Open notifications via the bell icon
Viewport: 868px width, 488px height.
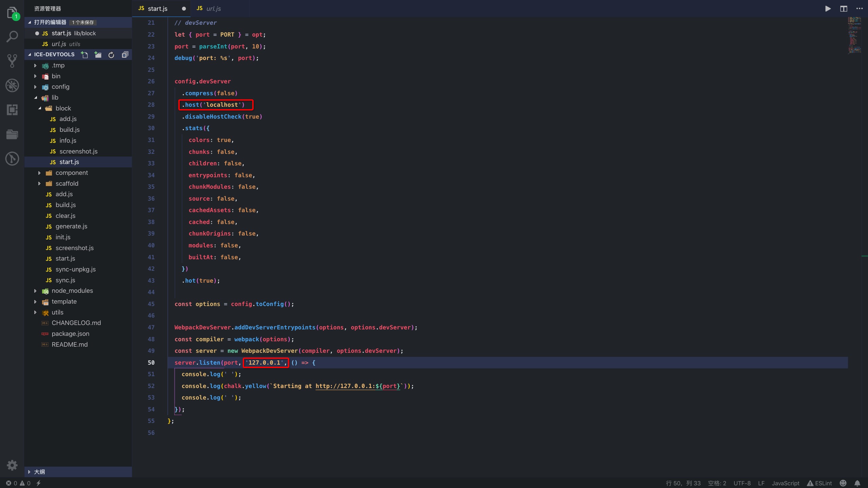[x=858, y=483]
